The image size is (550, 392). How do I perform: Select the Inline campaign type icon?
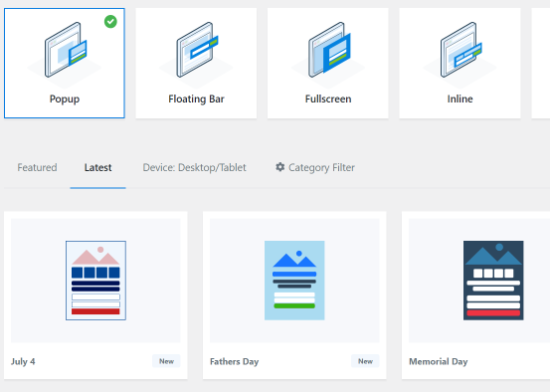point(461,50)
